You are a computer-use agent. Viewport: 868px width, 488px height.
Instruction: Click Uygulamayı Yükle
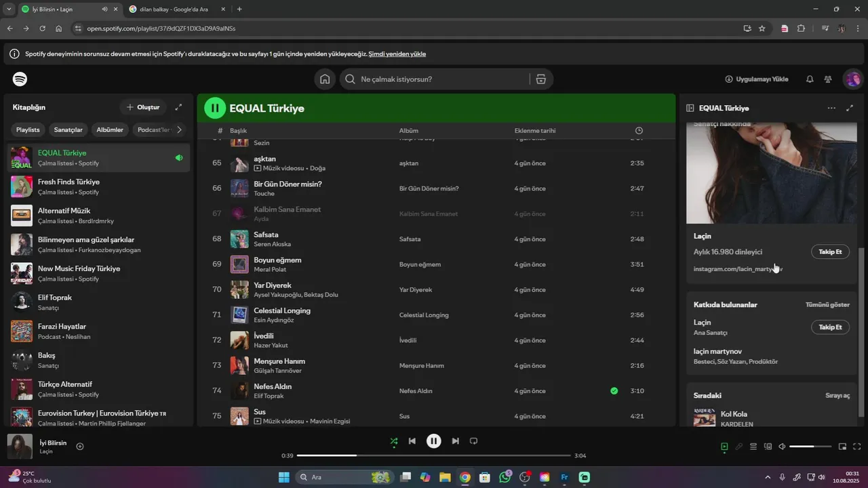[x=757, y=79]
